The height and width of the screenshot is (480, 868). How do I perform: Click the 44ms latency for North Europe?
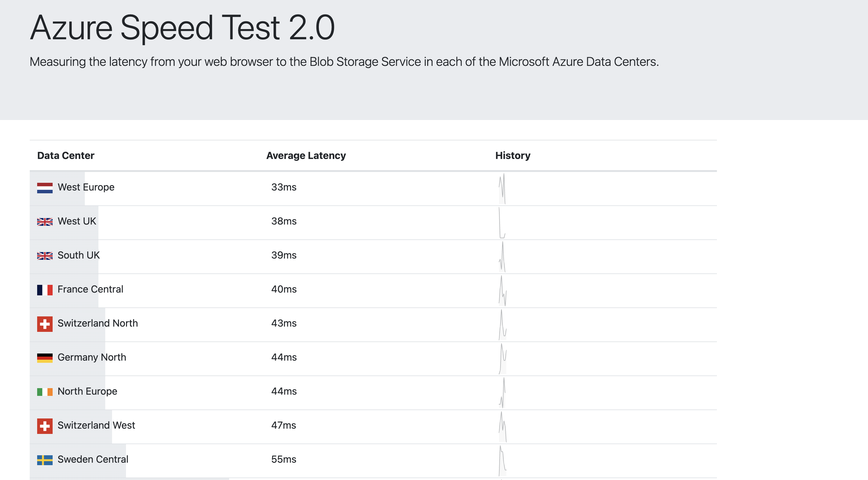click(284, 391)
